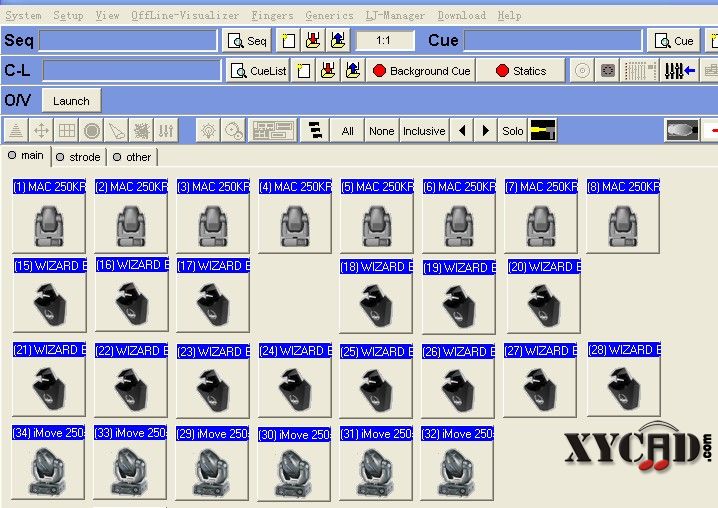Click the Cue browse button
718x508 pixels.
pos(674,40)
